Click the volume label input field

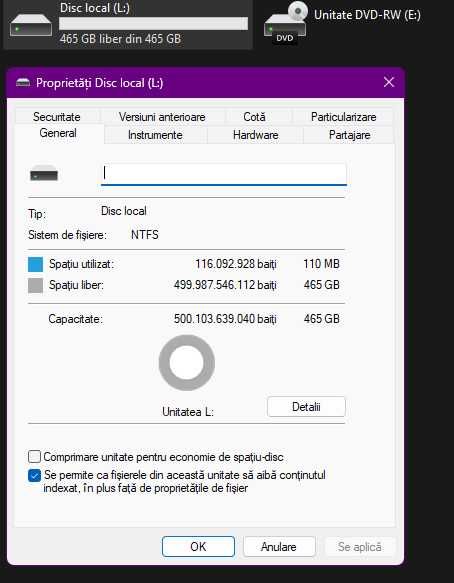pyautogui.click(x=224, y=174)
